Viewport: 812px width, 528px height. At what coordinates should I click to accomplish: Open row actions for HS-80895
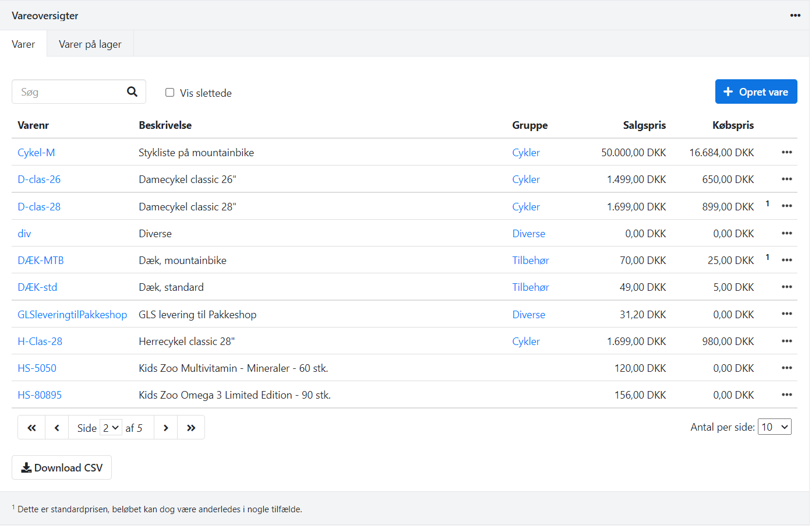point(787,395)
